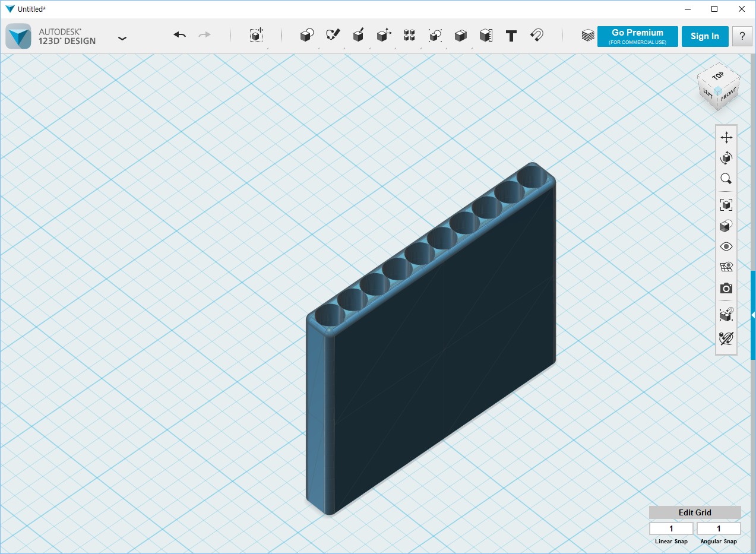Image resolution: width=756 pixels, height=554 pixels.
Task: Select the Measure tool
Action: coord(486,36)
